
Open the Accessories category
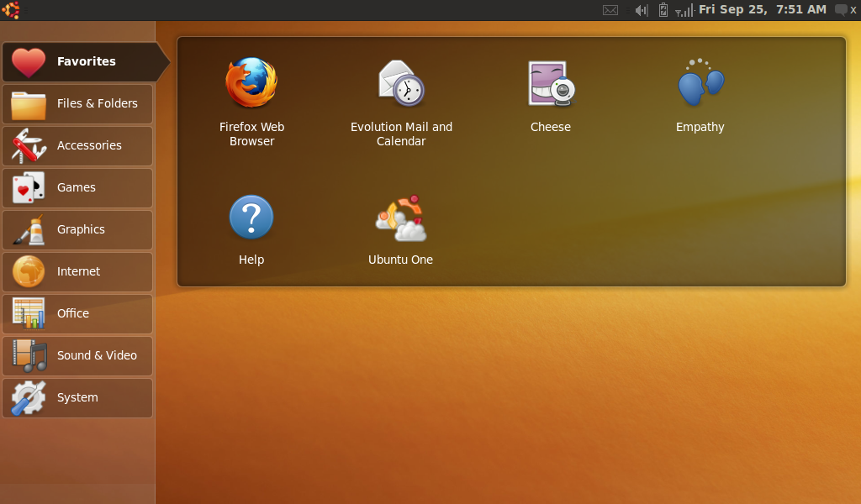point(77,146)
